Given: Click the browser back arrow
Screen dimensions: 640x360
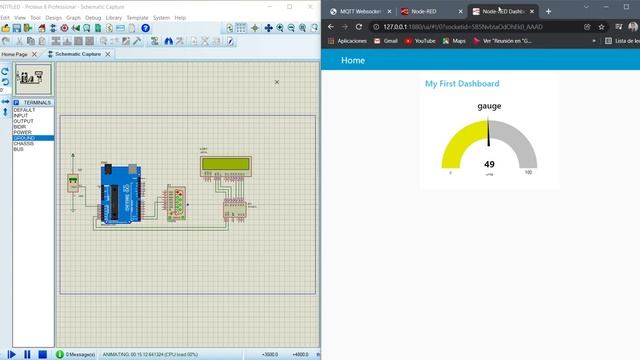Looking at the screenshot, I should pyautogui.click(x=331, y=27).
